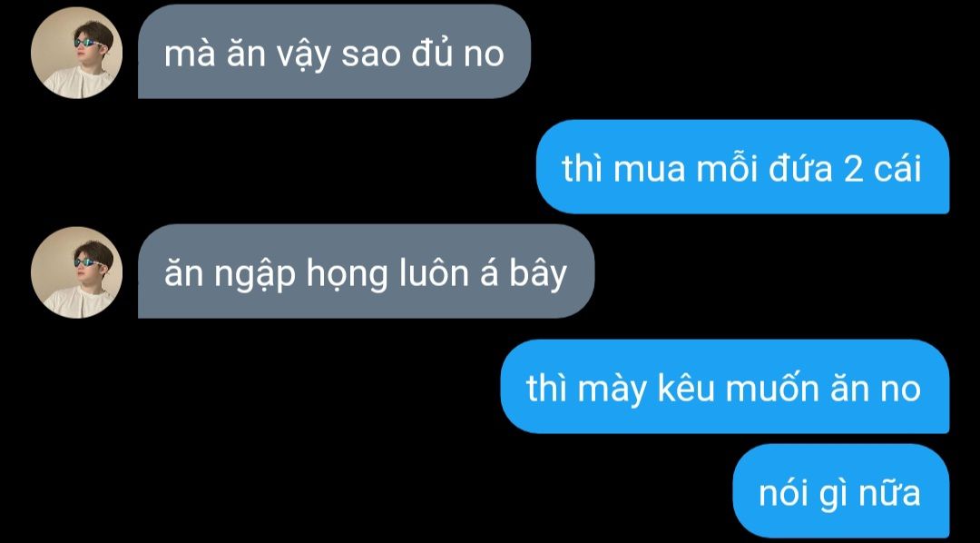Click the word 'no' in the first gray message
980x543 pixels.
(x=484, y=54)
